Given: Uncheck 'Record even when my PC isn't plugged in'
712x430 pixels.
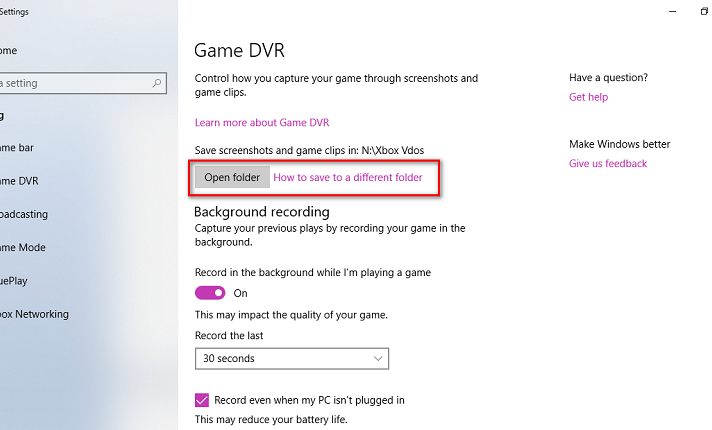Looking at the screenshot, I should [202, 400].
